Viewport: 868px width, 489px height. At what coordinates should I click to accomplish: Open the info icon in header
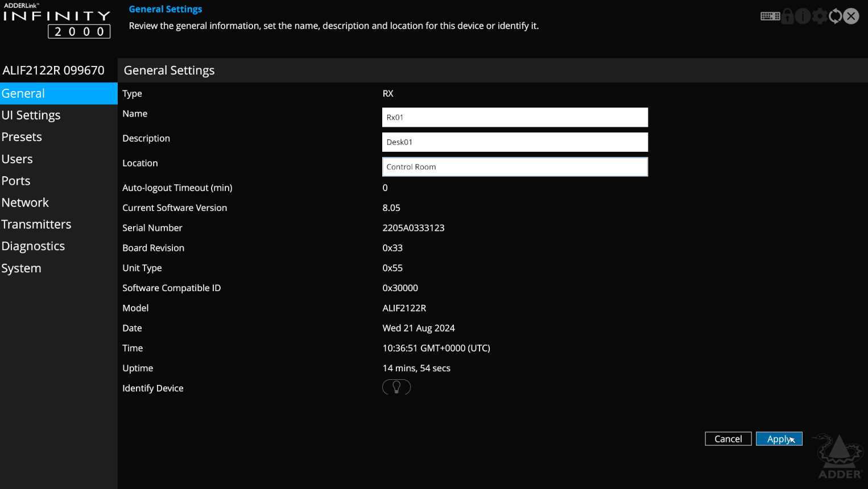point(803,16)
